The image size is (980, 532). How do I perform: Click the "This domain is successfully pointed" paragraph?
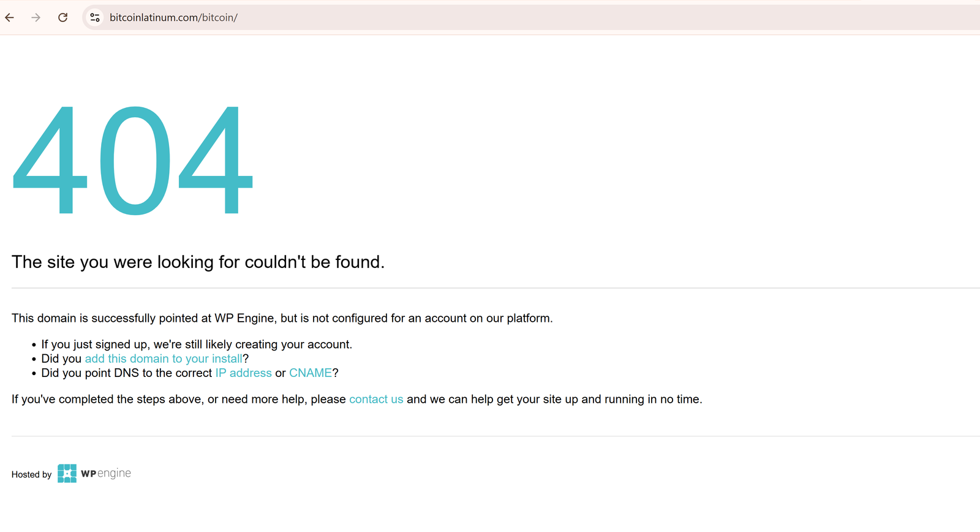pyautogui.click(x=282, y=318)
